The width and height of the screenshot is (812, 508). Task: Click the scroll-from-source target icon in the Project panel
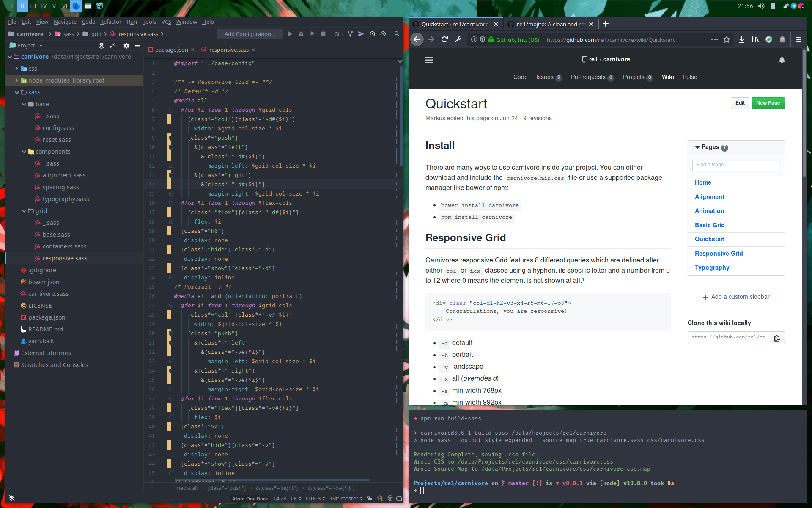point(101,46)
